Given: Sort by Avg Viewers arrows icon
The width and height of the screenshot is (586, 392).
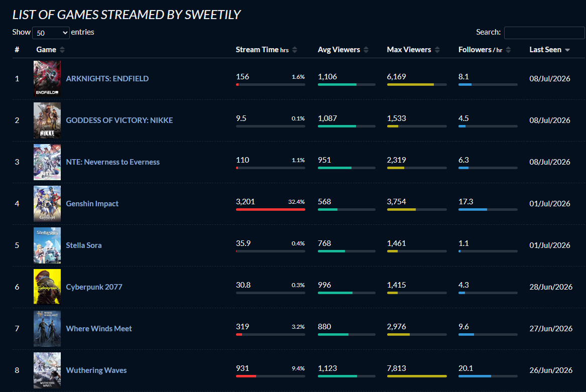Looking at the screenshot, I should click(366, 50).
